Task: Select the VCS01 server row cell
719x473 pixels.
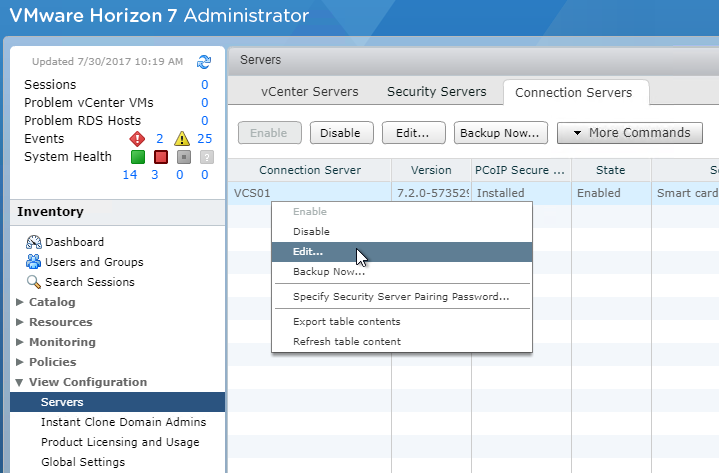Action: coord(310,193)
